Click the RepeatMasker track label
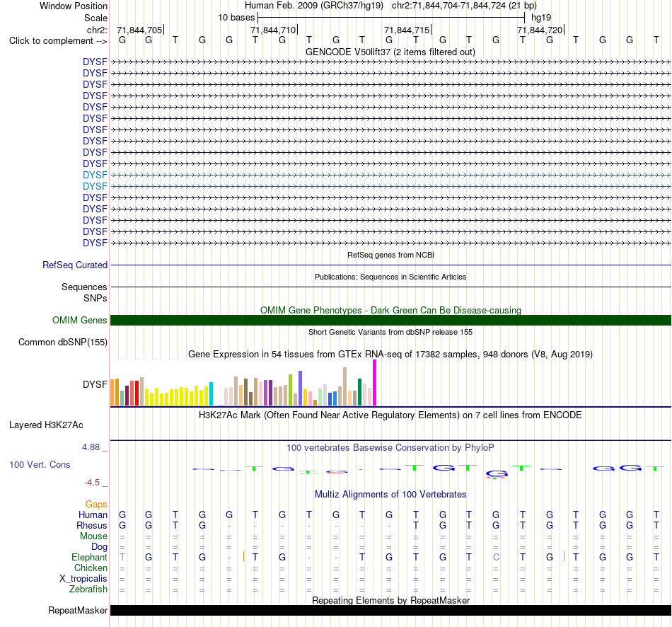Screen dimensions: 672x627 click(x=78, y=610)
